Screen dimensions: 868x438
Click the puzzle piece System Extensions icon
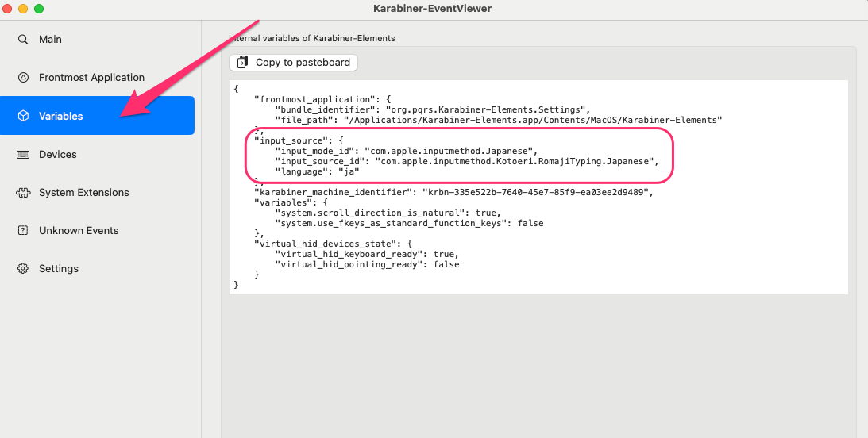[23, 193]
